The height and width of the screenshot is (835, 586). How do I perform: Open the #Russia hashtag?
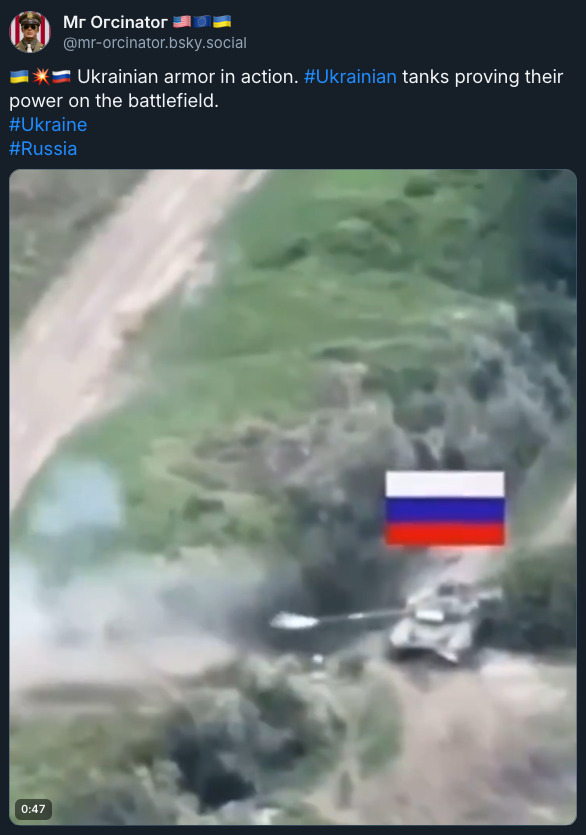[43, 149]
